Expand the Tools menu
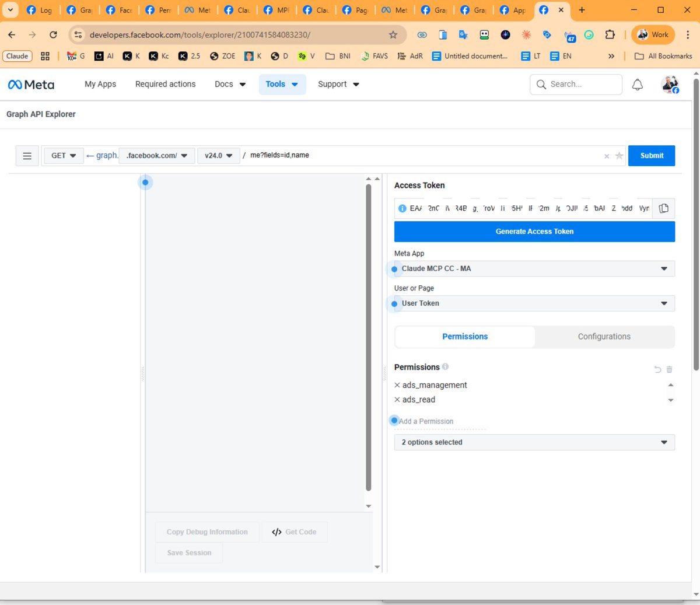 coord(282,84)
